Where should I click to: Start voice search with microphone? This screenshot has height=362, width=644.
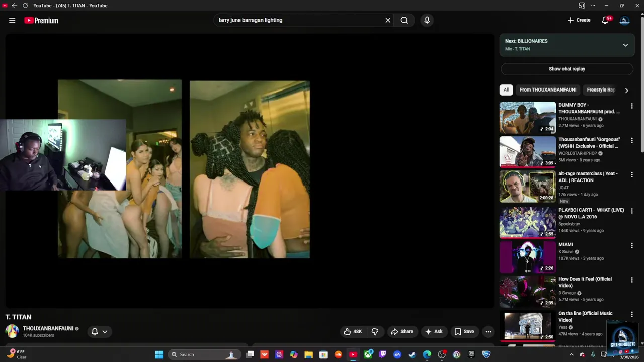(x=427, y=20)
